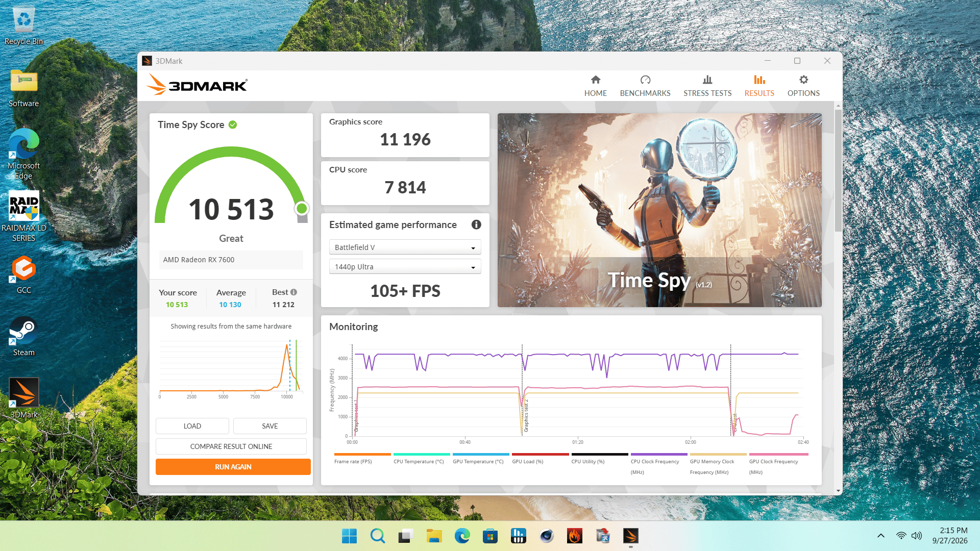Open the GCC desktop shortcut
Viewport: 980px width, 551px height.
[23, 274]
